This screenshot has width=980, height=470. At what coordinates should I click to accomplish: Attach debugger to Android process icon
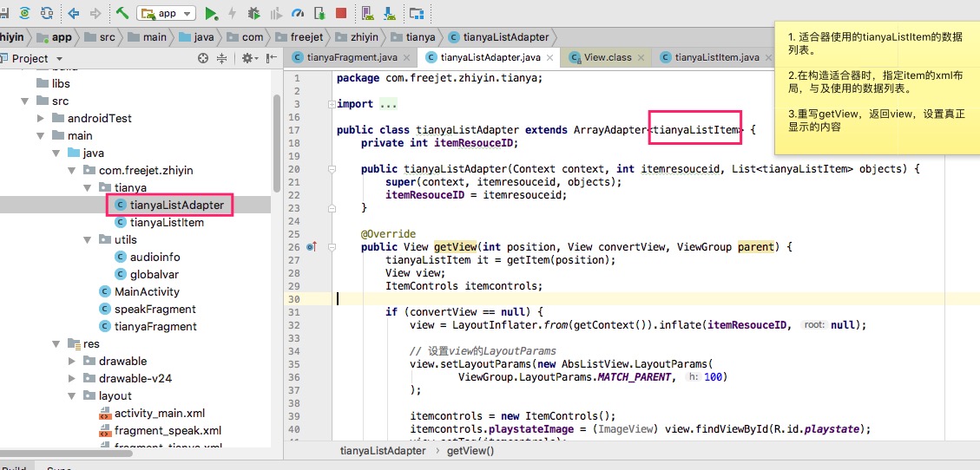point(319,13)
